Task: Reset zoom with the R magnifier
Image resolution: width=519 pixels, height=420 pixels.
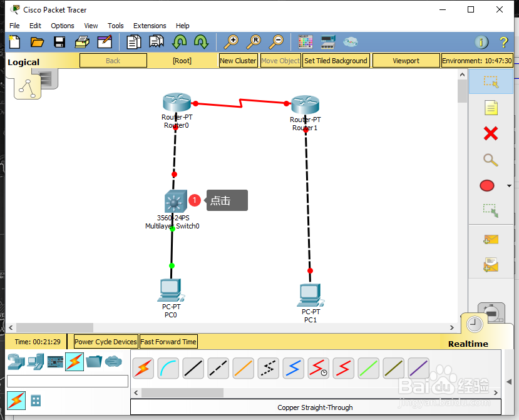Action: pos(254,42)
